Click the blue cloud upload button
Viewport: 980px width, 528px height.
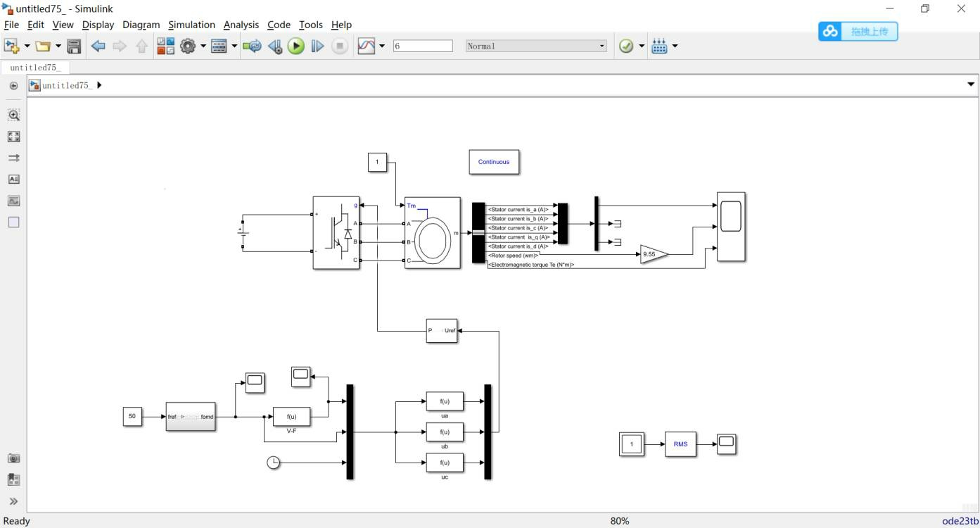pyautogui.click(x=858, y=31)
